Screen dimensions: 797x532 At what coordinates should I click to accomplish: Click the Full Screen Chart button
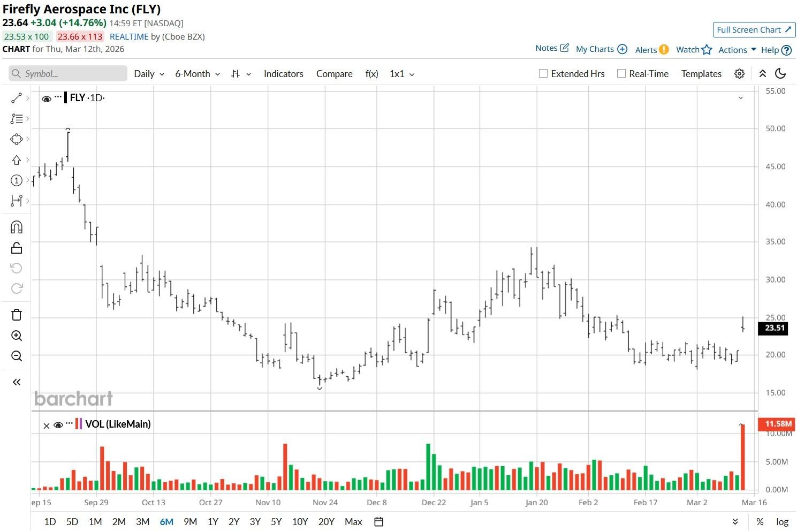[x=754, y=30]
